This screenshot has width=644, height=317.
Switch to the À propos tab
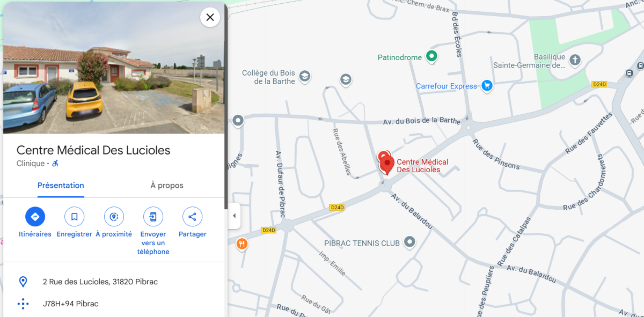(167, 186)
